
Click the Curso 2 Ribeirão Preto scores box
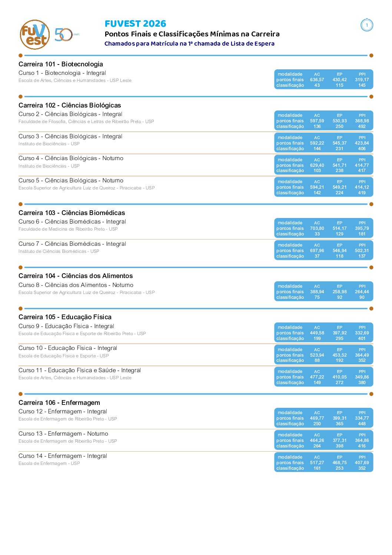(x=323, y=120)
